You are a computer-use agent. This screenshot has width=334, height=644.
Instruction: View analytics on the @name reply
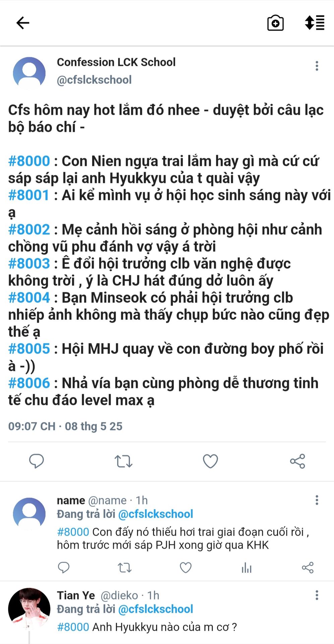coord(247,568)
